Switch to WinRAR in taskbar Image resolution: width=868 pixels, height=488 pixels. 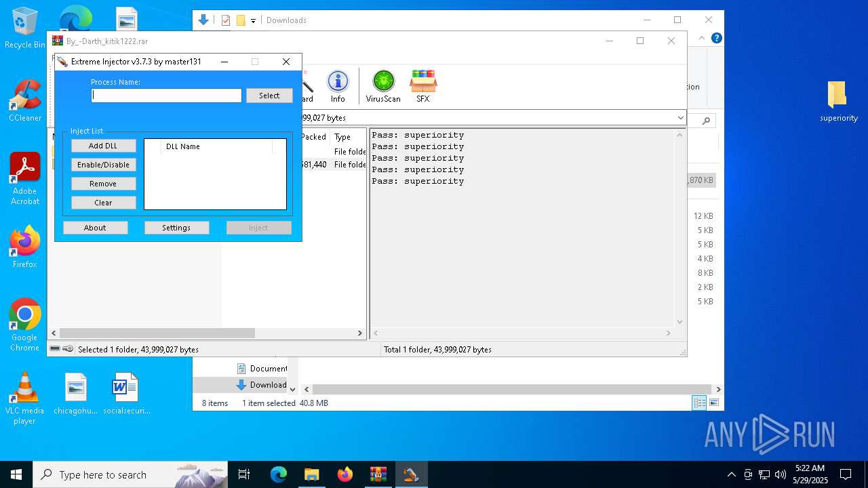pos(378,474)
